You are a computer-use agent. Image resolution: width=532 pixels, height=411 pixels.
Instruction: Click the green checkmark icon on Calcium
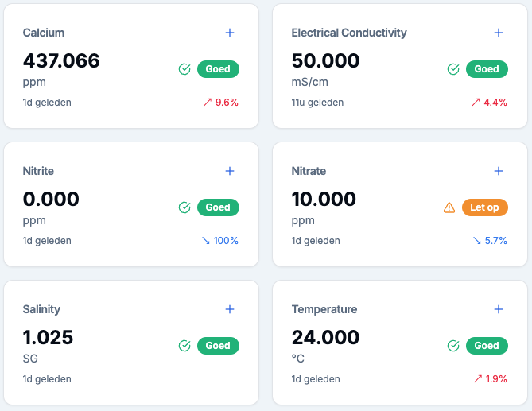184,69
